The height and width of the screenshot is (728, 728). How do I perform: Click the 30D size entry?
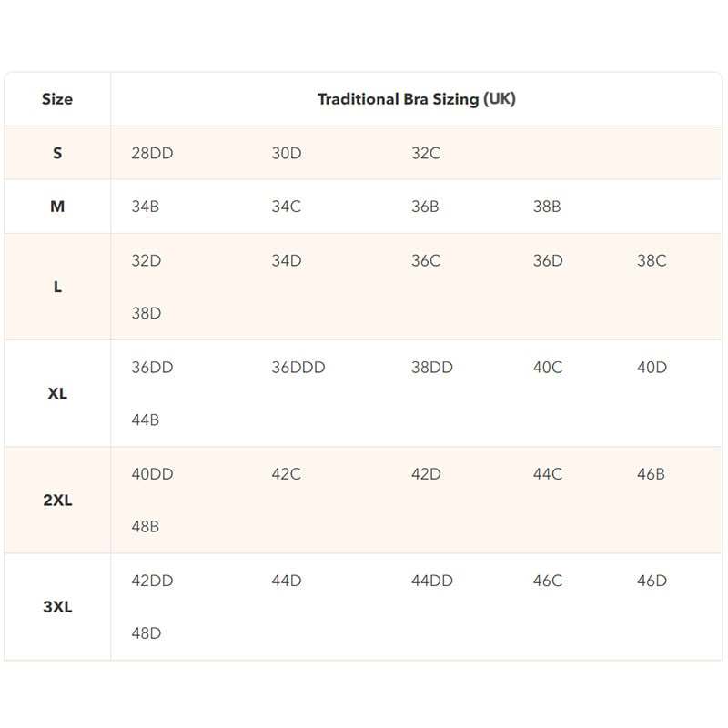pyautogui.click(x=286, y=153)
